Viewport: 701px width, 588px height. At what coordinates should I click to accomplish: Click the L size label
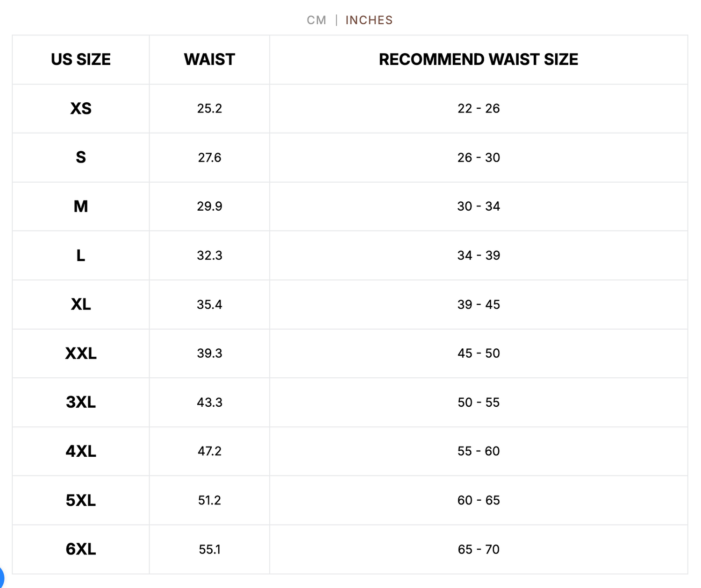coord(81,255)
